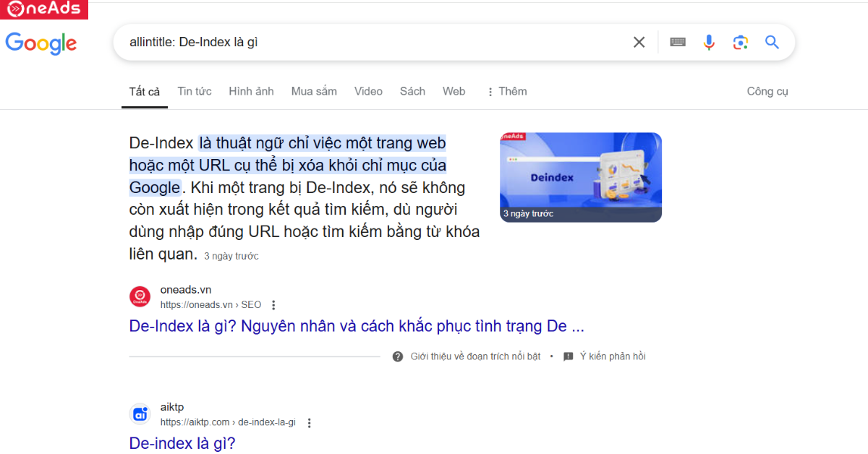
Task: Open the Công cụ tools menu
Action: [767, 91]
